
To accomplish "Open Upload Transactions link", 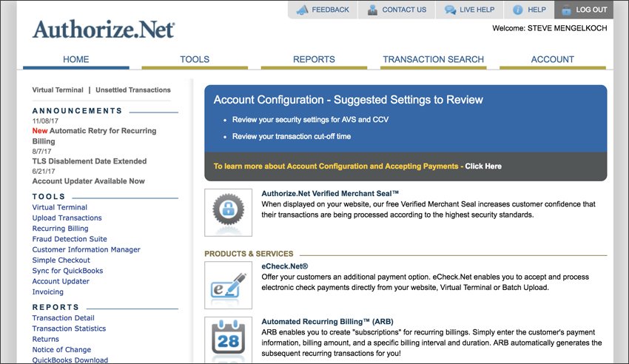I will 67,218.
